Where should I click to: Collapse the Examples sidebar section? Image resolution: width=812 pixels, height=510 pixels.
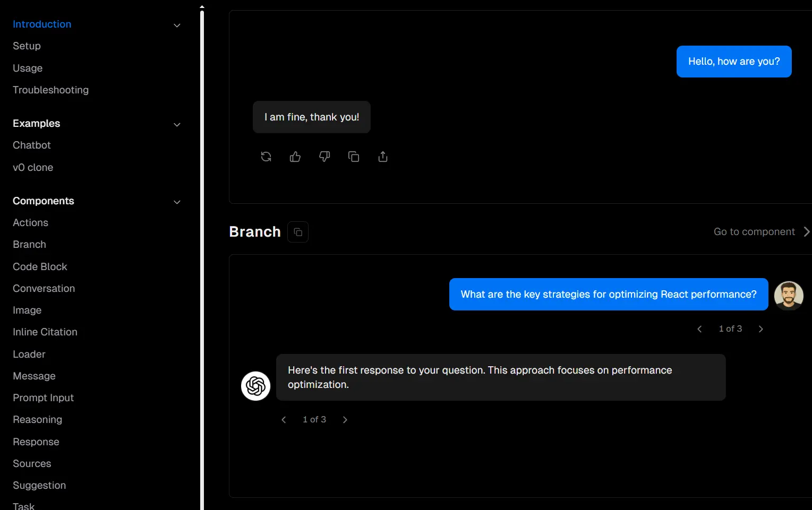point(177,125)
